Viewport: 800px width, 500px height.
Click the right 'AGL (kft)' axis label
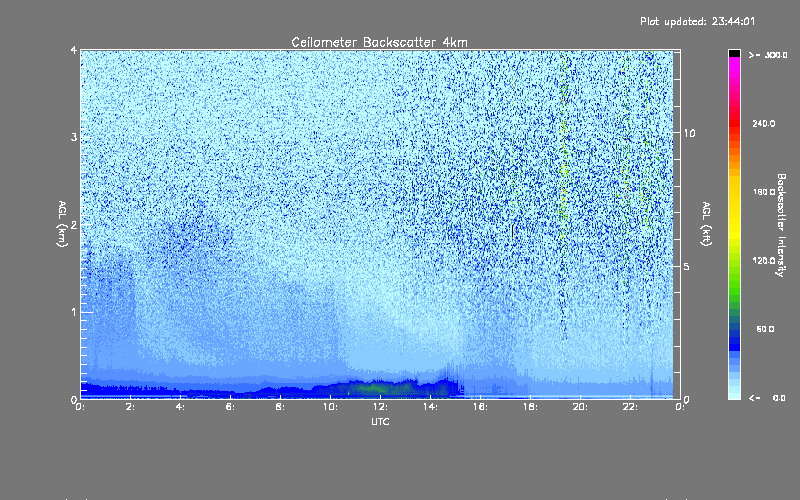(707, 224)
